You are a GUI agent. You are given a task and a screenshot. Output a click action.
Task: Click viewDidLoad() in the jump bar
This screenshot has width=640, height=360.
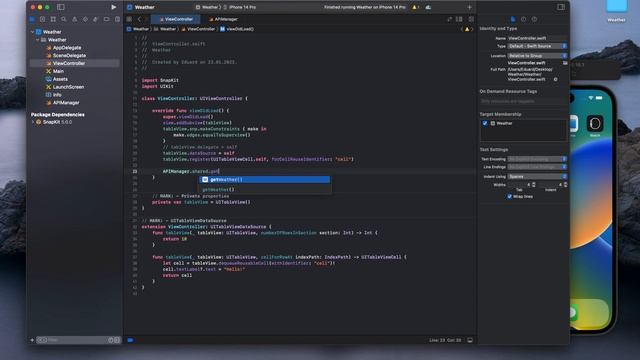point(237,29)
